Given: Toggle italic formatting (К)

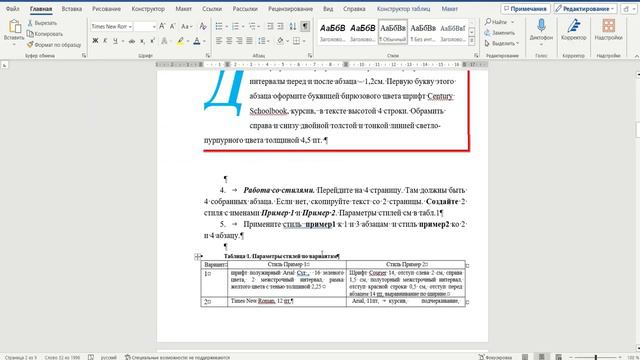Looking at the screenshot, I should pos(105,41).
